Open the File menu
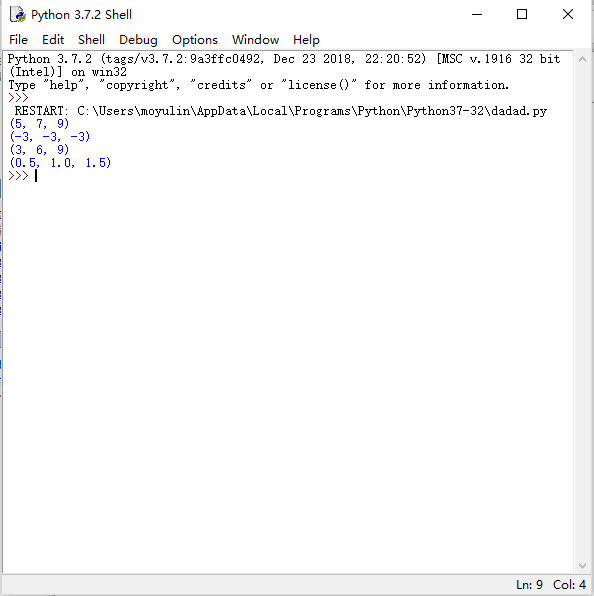Image resolution: width=594 pixels, height=596 pixels. click(18, 40)
